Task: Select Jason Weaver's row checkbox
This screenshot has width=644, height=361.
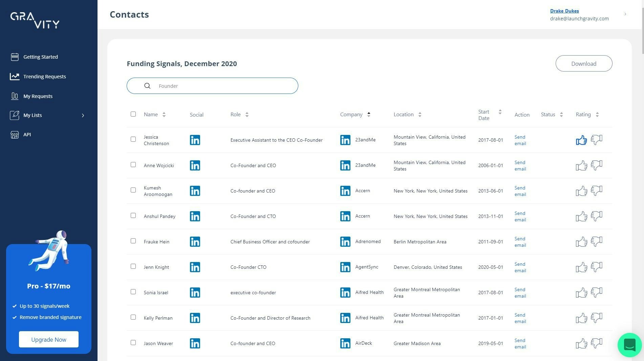Action: (133, 343)
